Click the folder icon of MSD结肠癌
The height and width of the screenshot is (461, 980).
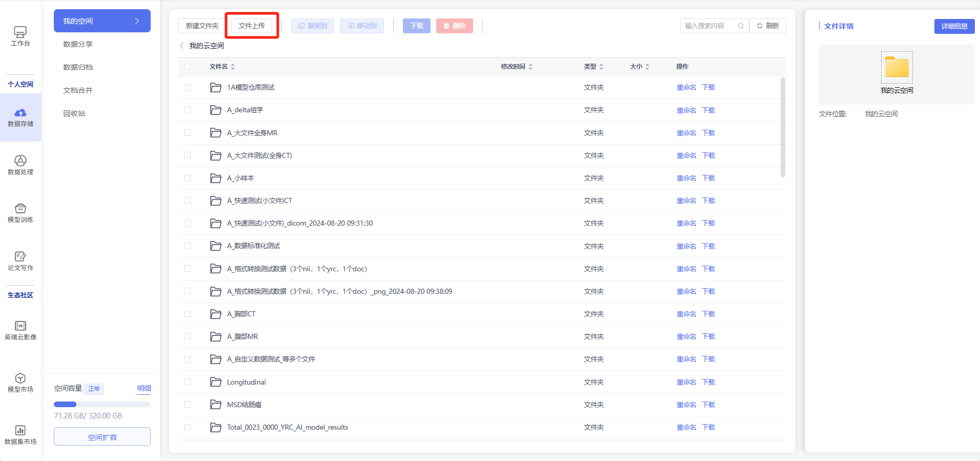click(216, 405)
